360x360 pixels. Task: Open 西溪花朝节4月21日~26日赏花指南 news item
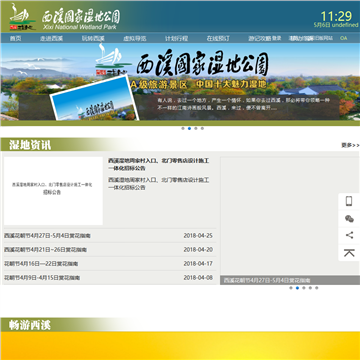click(x=45, y=250)
